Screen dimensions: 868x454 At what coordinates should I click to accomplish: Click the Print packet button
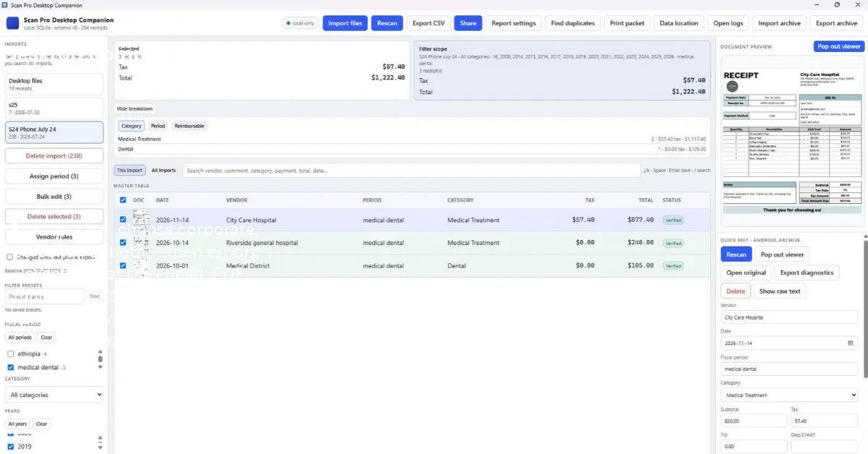[627, 23]
